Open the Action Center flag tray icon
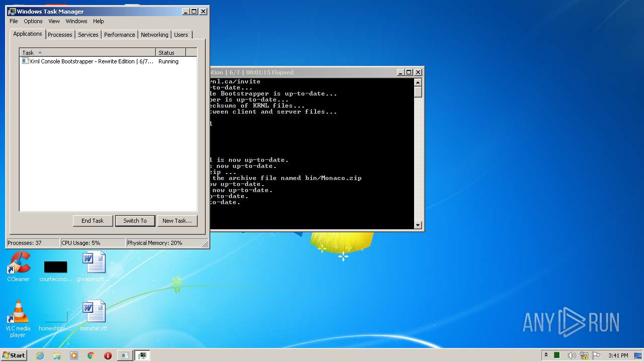 click(x=596, y=355)
